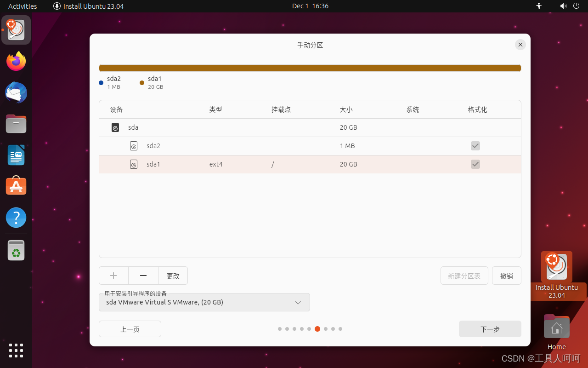
Task: Open the Install Ubuntu 23.04 app menu
Action: 88,6
